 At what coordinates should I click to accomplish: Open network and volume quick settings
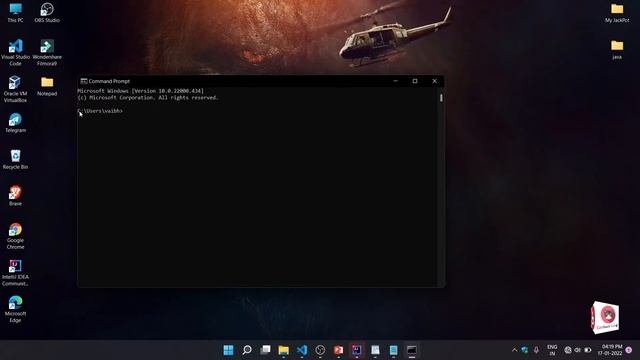click(x=578, y=350)
